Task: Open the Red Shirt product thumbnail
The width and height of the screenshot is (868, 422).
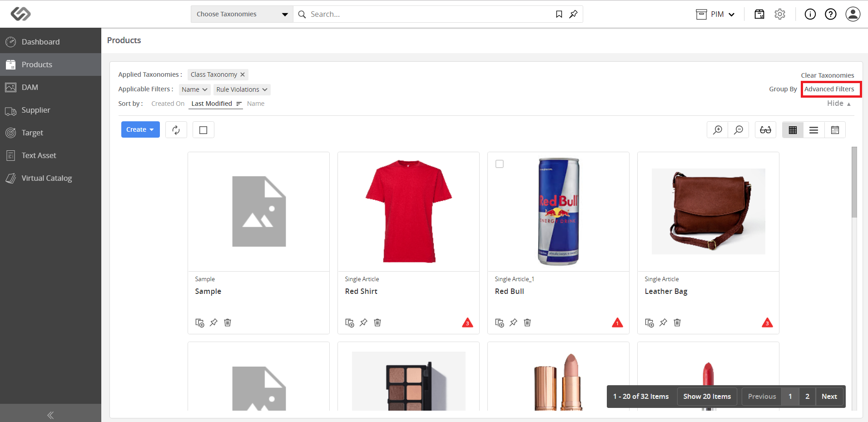Action: 408,211
